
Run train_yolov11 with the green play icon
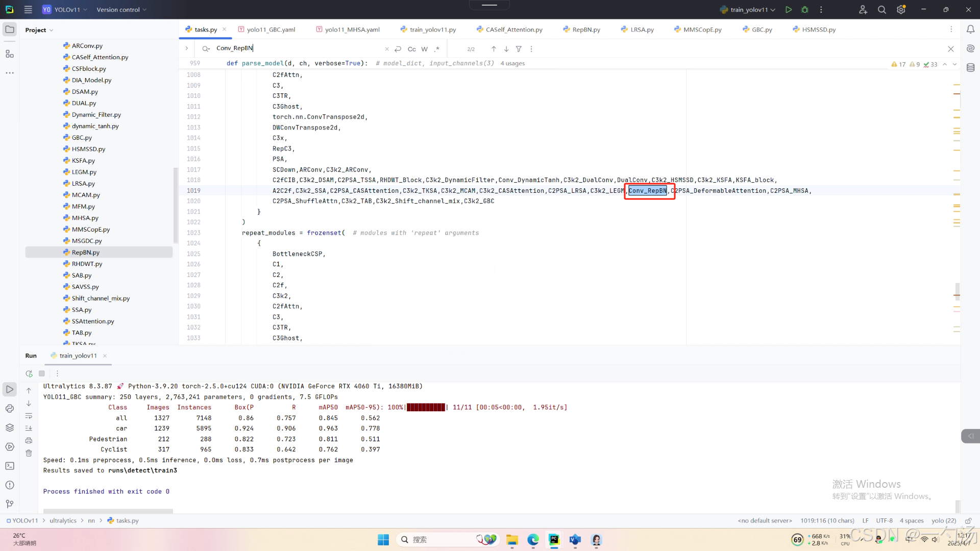789,10
